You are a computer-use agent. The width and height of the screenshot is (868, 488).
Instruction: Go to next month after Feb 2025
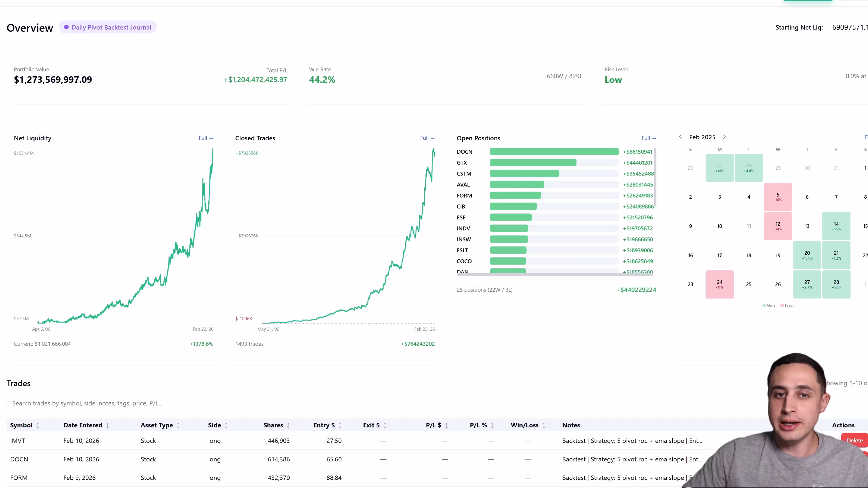pos(724,137)
